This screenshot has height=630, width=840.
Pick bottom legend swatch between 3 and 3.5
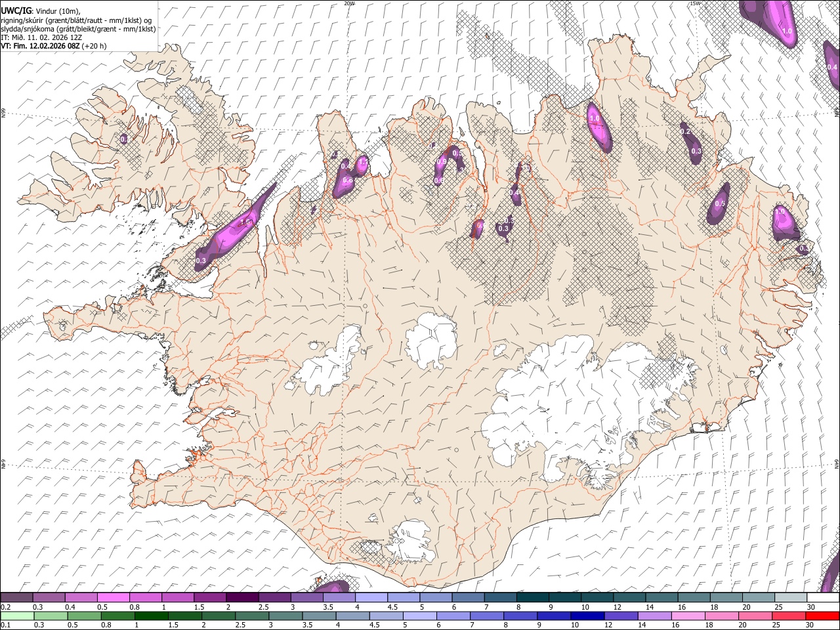tap(286, 616)
